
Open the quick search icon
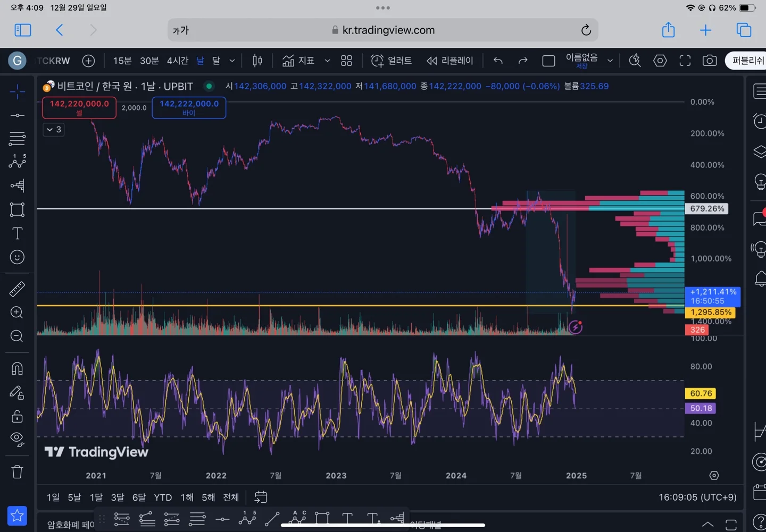(635, 61)
